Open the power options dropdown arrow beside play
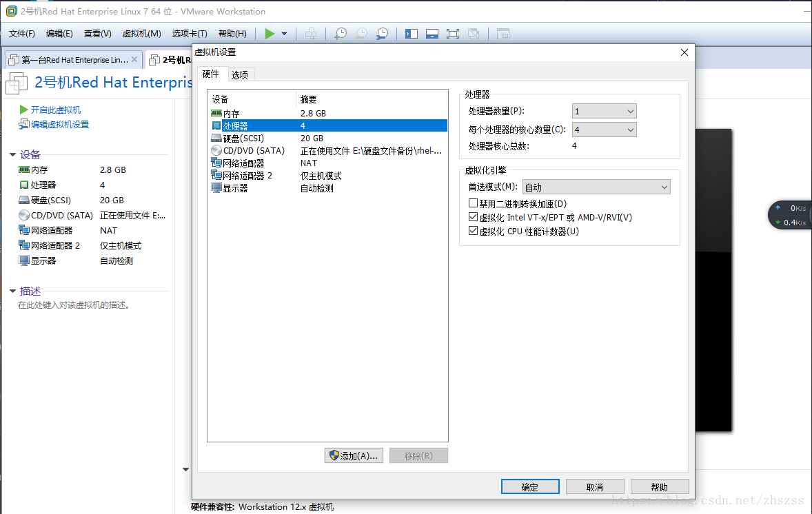The width and height of the screenshot is (812, 514). [x=284, y=34]
